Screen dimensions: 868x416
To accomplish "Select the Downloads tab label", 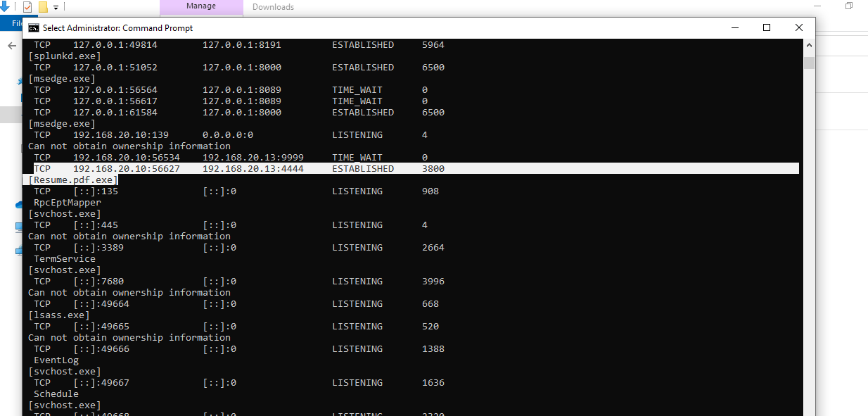I will pos(273,6).
